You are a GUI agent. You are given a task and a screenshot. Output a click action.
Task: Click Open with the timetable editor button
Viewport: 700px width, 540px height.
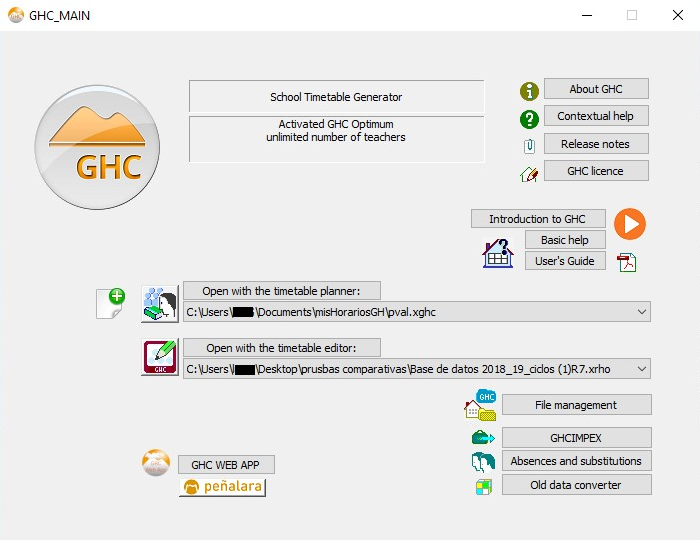click(282, 348)
